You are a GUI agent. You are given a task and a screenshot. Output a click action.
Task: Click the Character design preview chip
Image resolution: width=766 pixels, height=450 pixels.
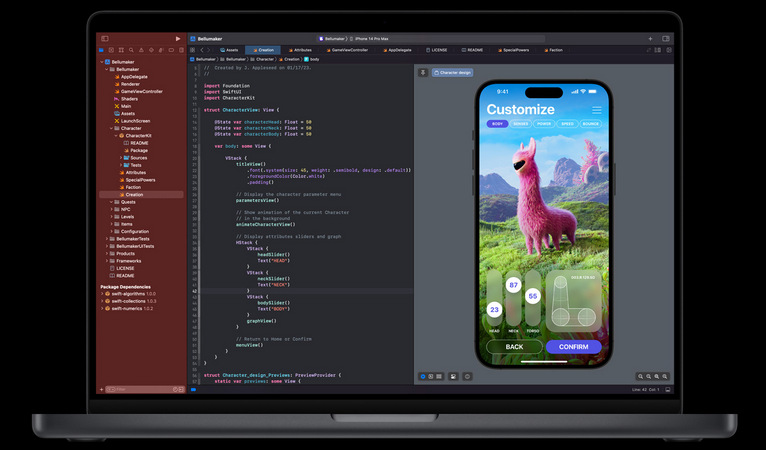[452, 72]
